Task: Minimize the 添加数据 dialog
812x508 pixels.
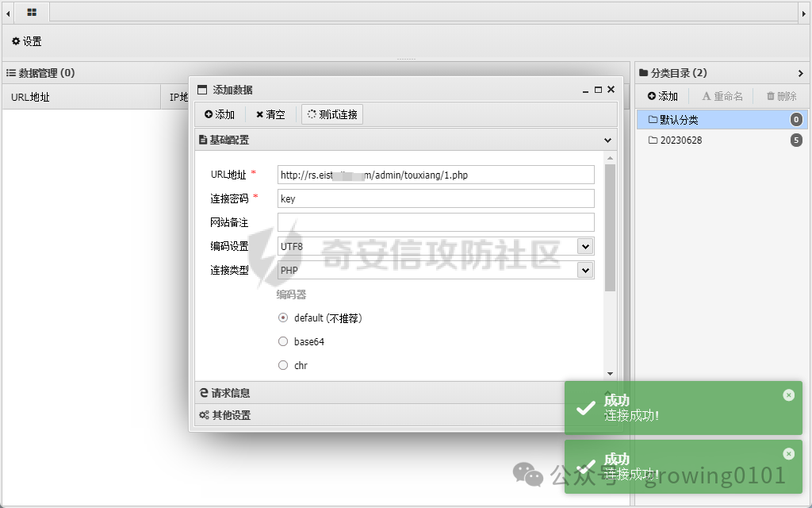Action: (585, 90)
